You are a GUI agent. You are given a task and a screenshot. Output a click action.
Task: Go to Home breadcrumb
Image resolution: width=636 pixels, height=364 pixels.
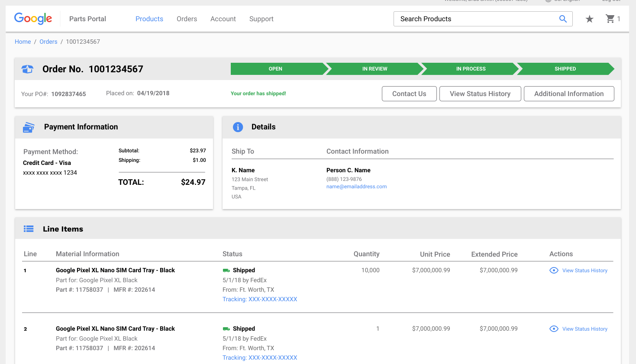tap(23, 42)
